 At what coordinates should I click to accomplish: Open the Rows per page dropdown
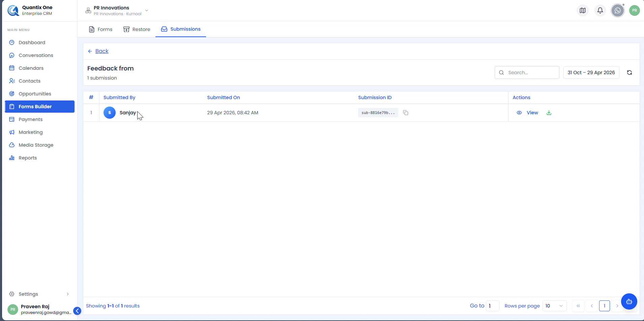tap(554, 306)
